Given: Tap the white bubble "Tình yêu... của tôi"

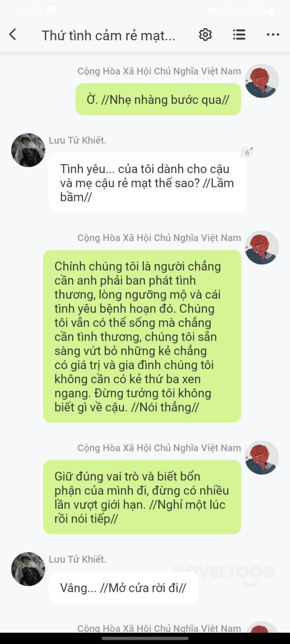Looking at the screenshot, I should [147, 183].
